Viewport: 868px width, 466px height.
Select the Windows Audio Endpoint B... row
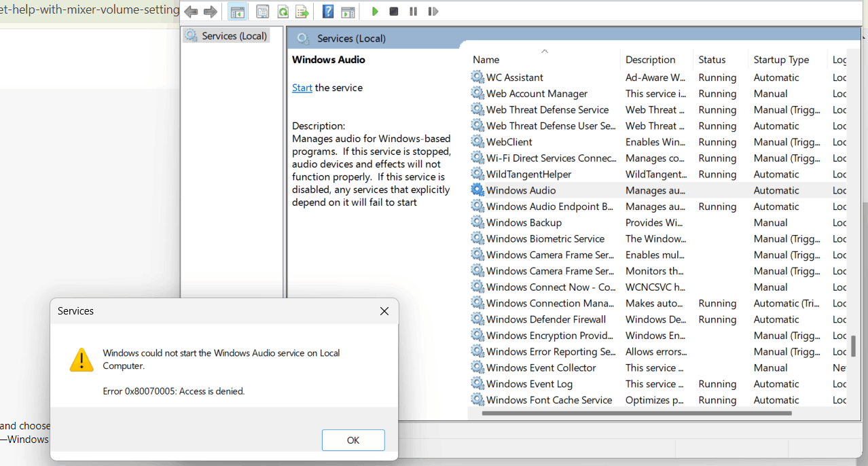click(x=657, y=207)
